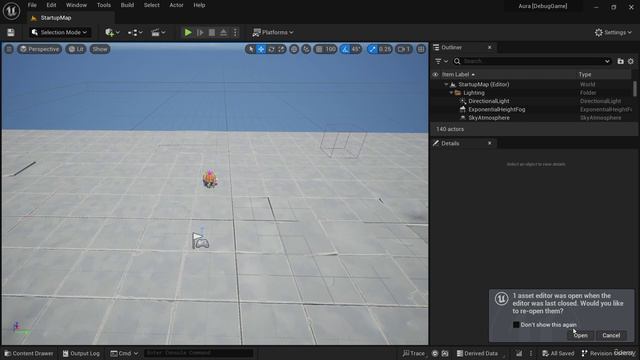This screenshot has width=640, height=360.
Task: Open viewport options hamburger menu
Action: pos(9,49)
